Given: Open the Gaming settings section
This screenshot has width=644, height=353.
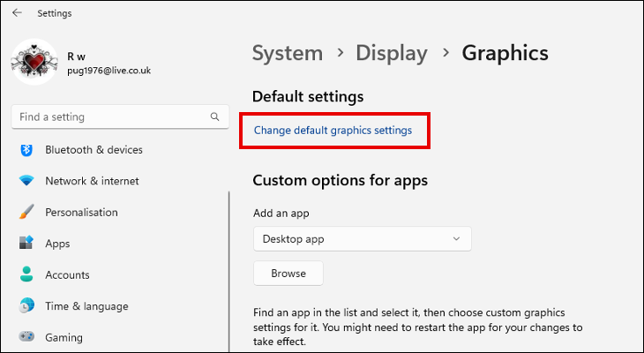Looking at the screenshot, I should [64, 337].
